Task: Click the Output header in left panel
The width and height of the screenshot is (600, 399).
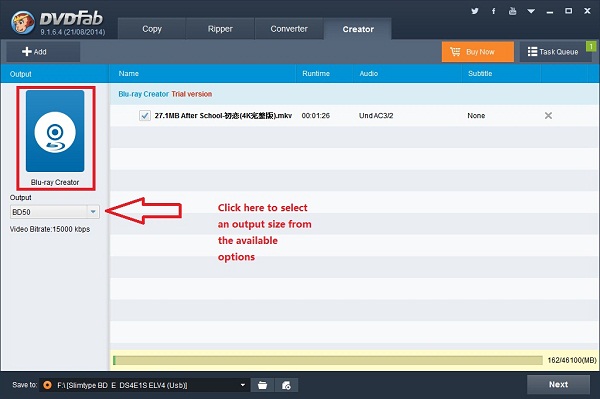Action: [21, 74]
